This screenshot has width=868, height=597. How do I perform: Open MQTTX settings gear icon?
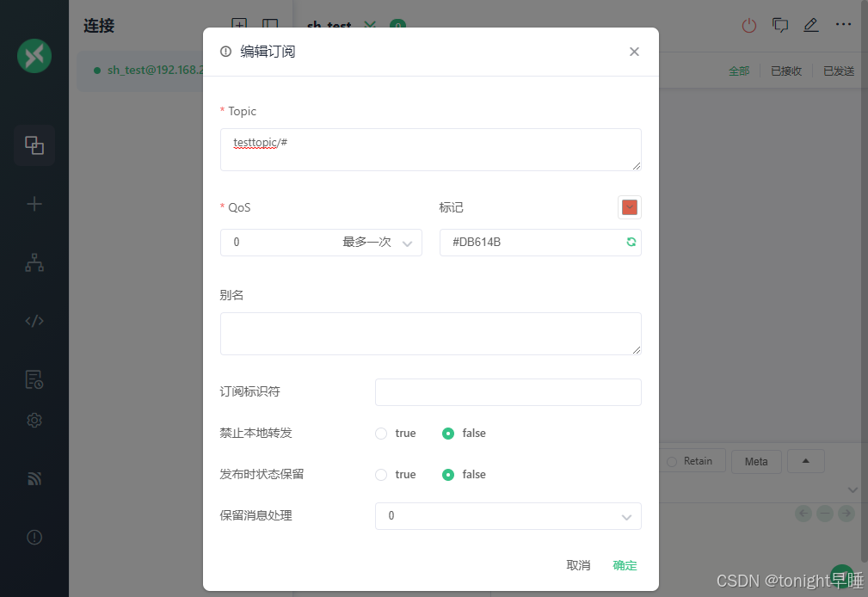tap(34, 420)
